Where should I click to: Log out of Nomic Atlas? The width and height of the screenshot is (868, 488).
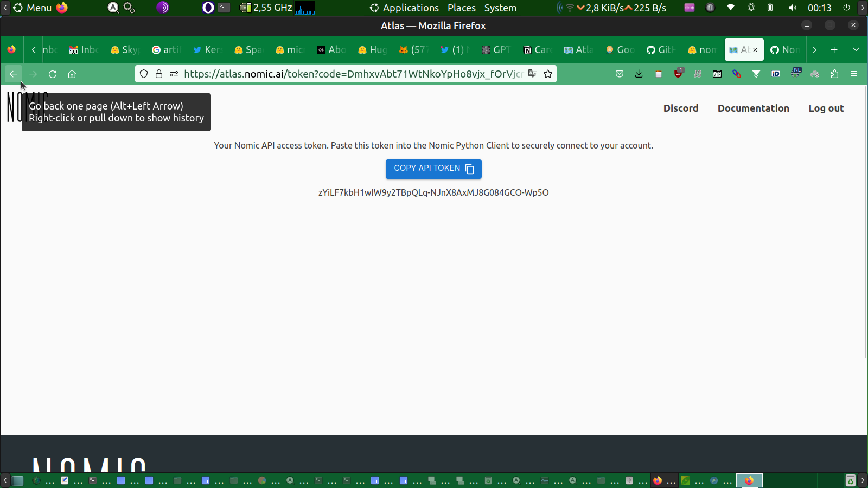pos(826,108)
